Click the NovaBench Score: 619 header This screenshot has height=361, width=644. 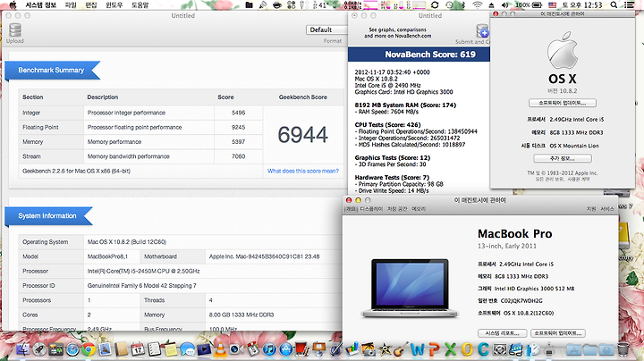coord(430,55)
